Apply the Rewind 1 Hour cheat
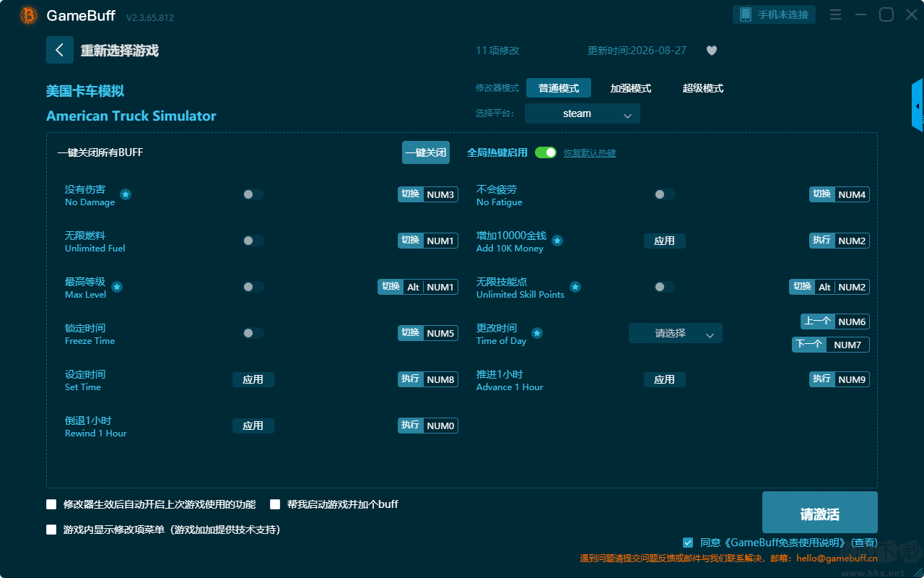Viewport: 924px width, 578px height. coord(253,426)
